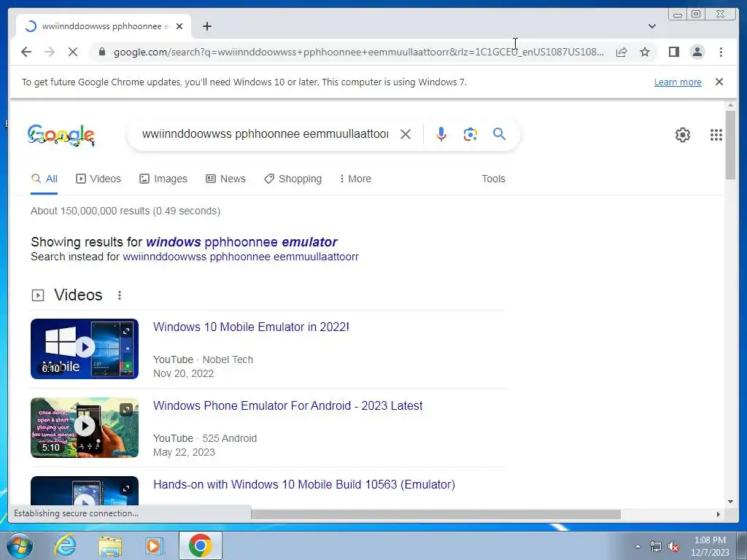747x560 pixels.
Task: Open Windows Explorer from the taskbar
Action: point(110,545)
